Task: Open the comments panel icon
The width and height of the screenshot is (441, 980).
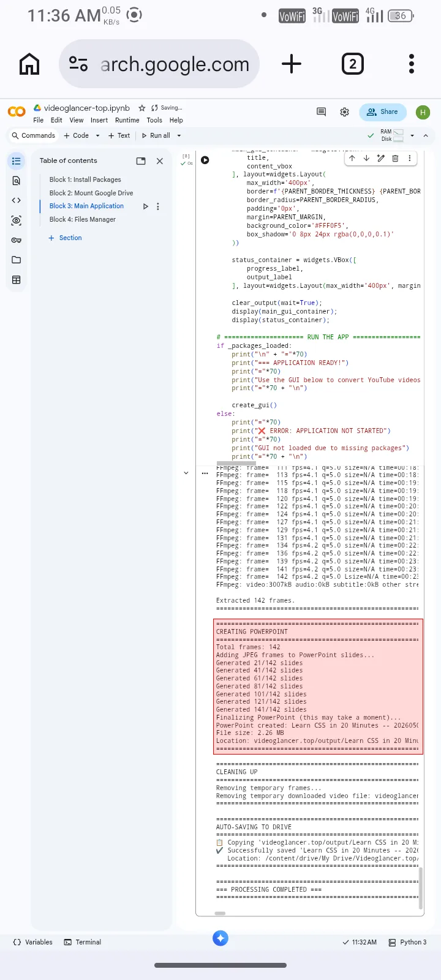Action: [x=321, y=111]
